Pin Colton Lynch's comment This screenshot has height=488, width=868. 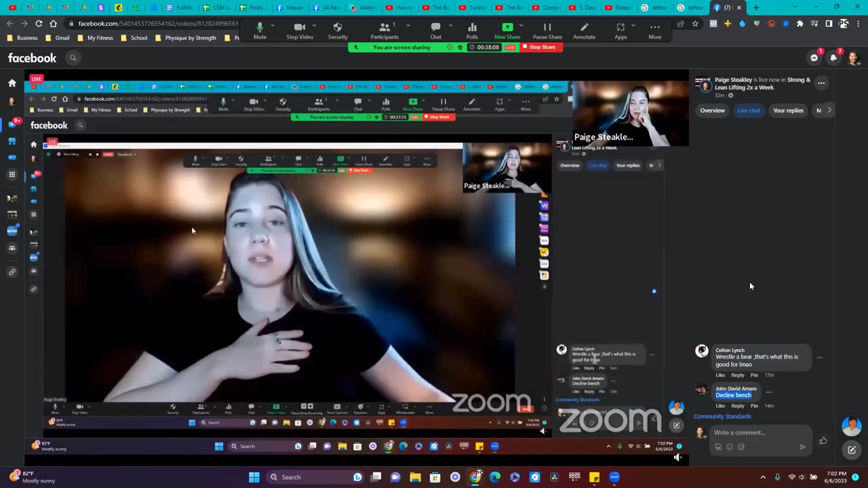tap(754, 375)
